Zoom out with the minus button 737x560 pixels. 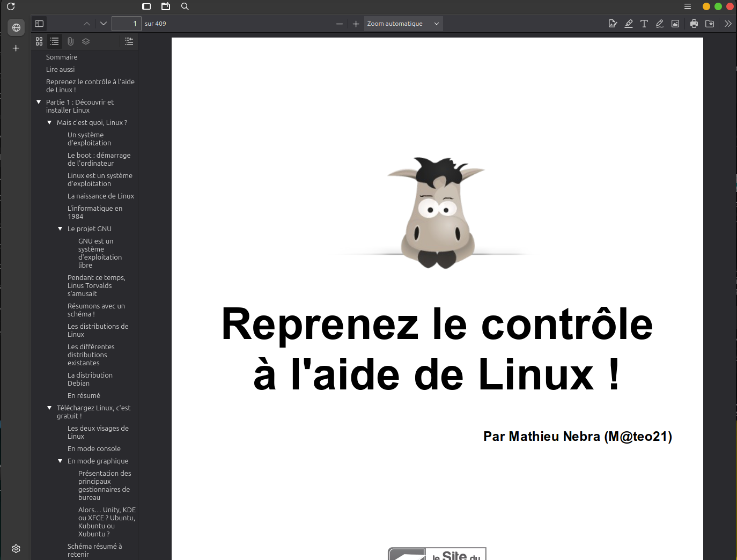click(x=339, y=24)
